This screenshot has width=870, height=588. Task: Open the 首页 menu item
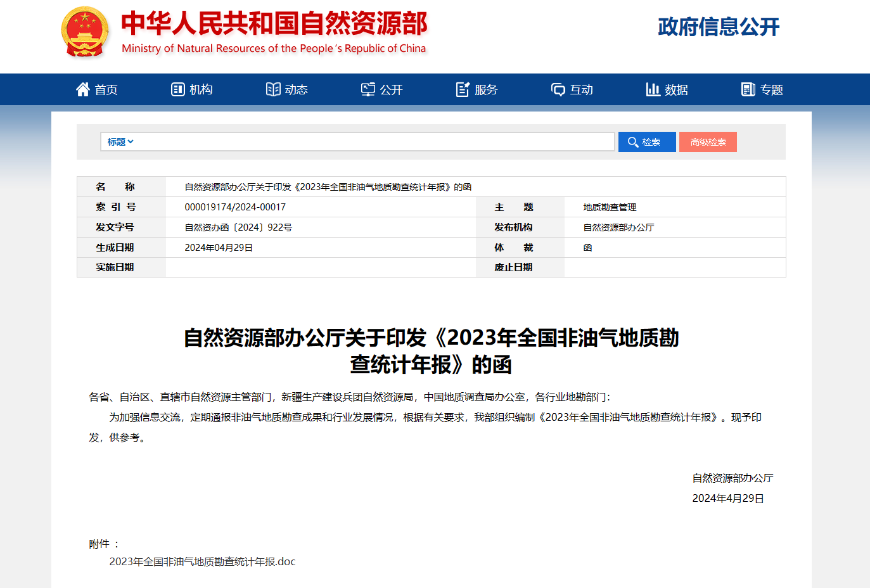pyautogui.click(x=106, y=90)
